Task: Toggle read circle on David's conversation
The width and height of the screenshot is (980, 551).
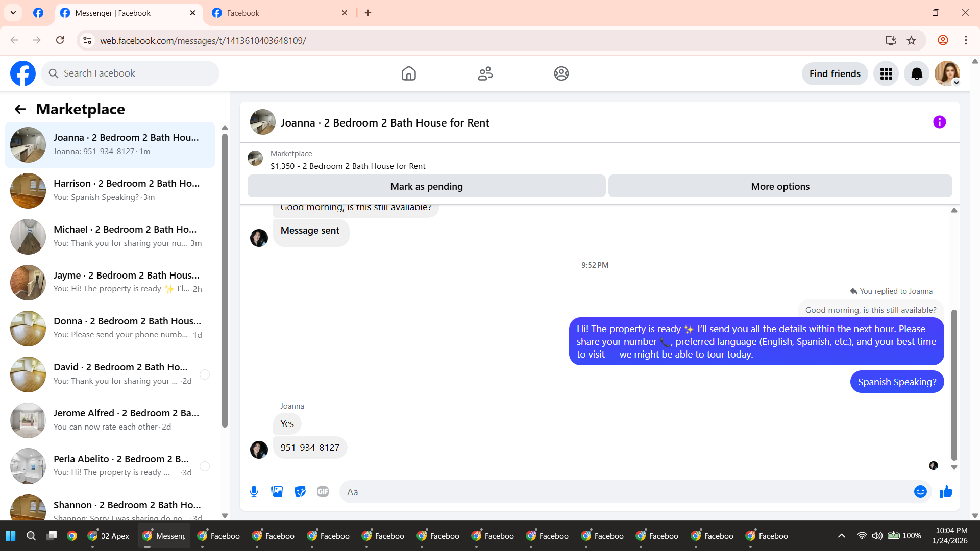Action: [x=205, y=374]
